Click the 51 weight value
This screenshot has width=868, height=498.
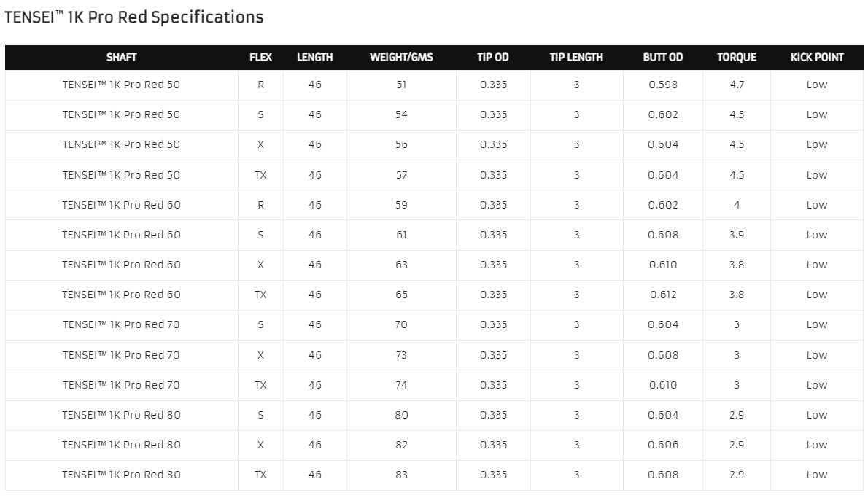(401, 85)
